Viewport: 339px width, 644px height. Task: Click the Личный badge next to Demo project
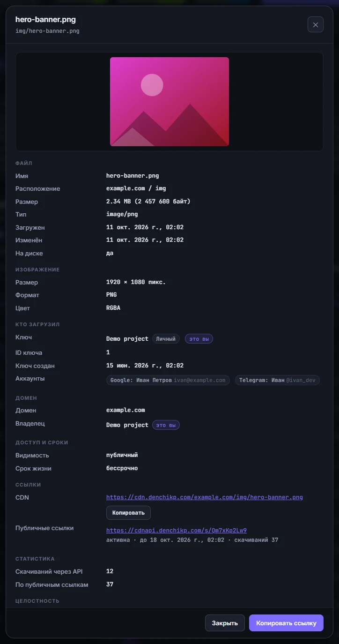[166, 338]
